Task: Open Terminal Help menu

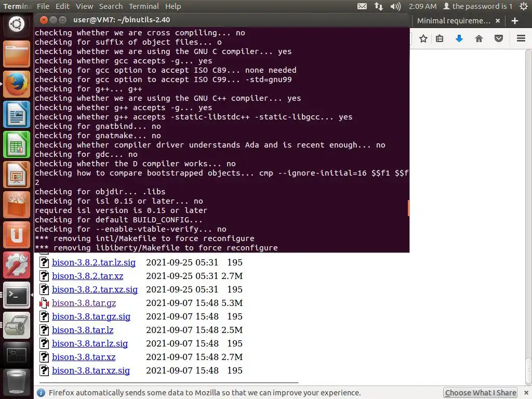Action: (173, 6)
